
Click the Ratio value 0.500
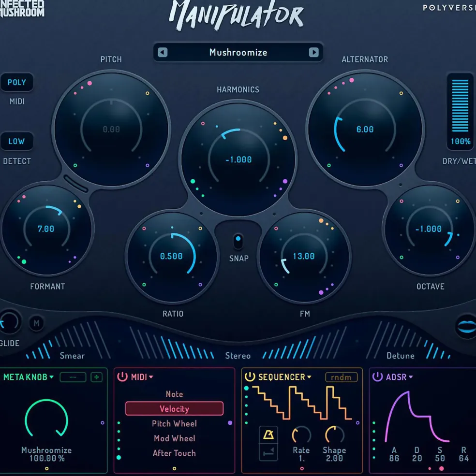171,256
